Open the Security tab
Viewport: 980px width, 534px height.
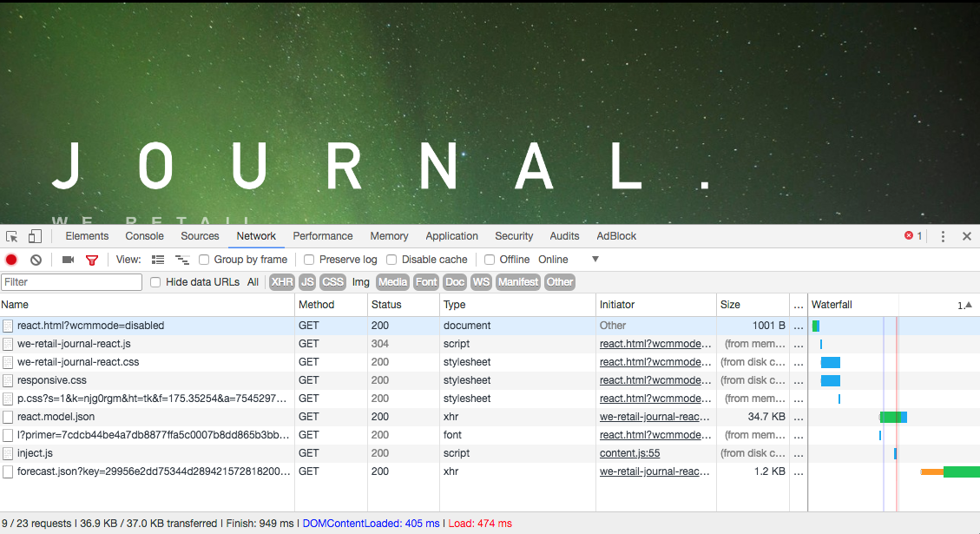(x=514, y=236)
